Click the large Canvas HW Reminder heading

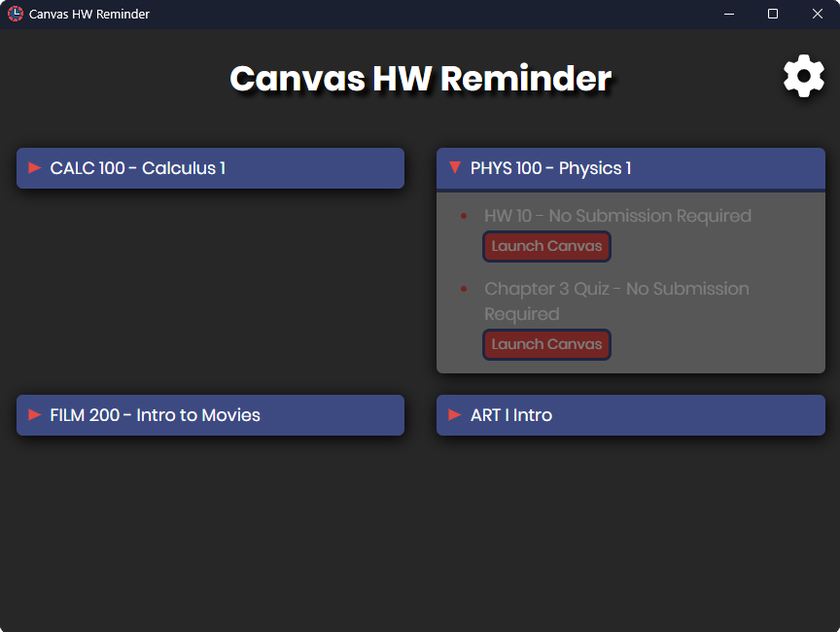pos(420,79)
